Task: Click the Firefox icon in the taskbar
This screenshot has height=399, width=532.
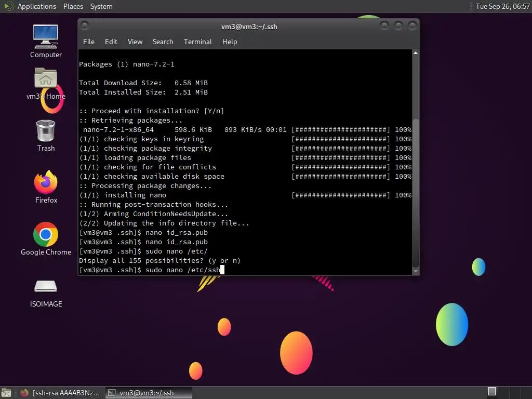Action: point(24,393)
